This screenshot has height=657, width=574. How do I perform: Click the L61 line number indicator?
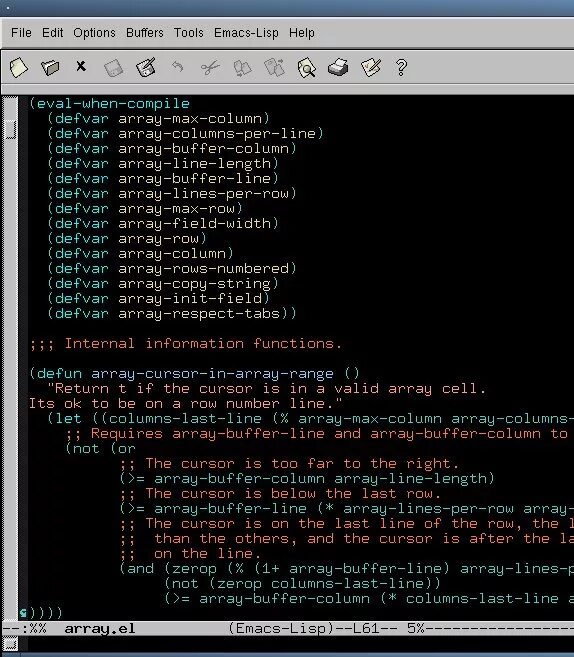click(x=366, y=629)
